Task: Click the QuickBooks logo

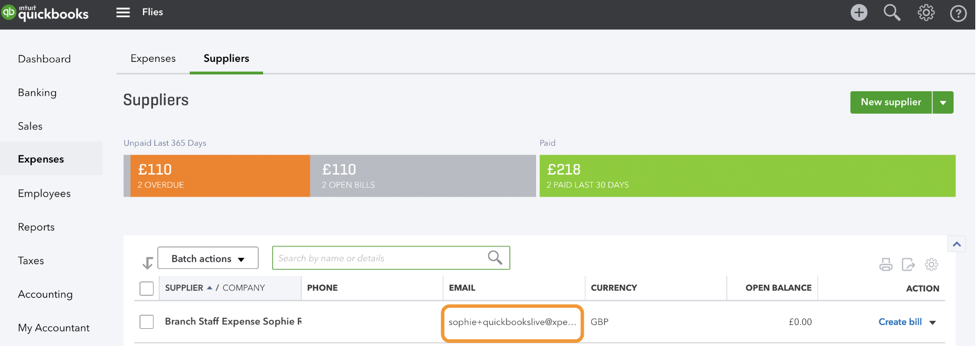Action: click(x=45, y=13)
